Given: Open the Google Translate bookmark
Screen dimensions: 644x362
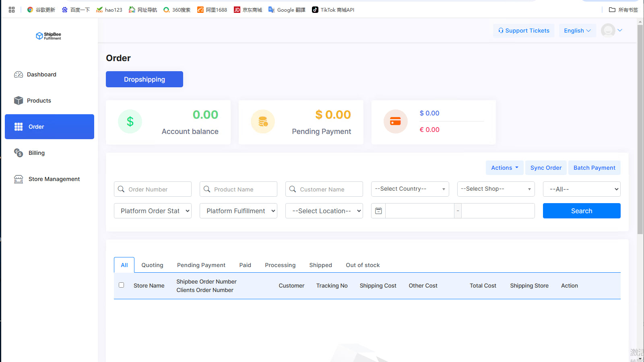Looking at the screenshot, I should (x=287, y=10).
